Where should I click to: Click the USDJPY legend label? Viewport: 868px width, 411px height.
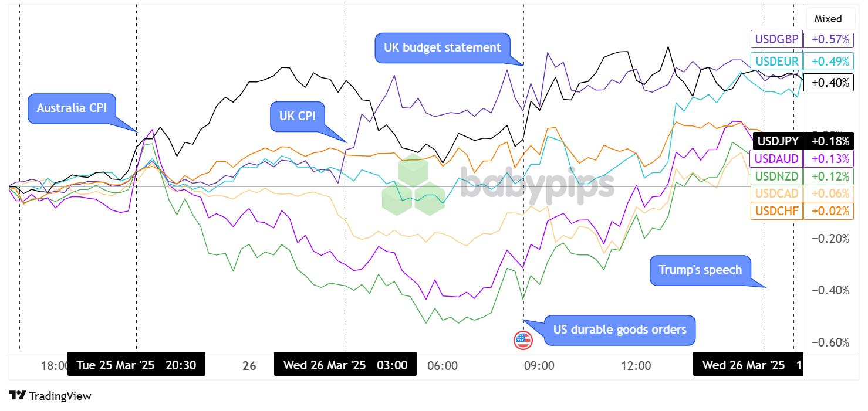click(778, 141)
